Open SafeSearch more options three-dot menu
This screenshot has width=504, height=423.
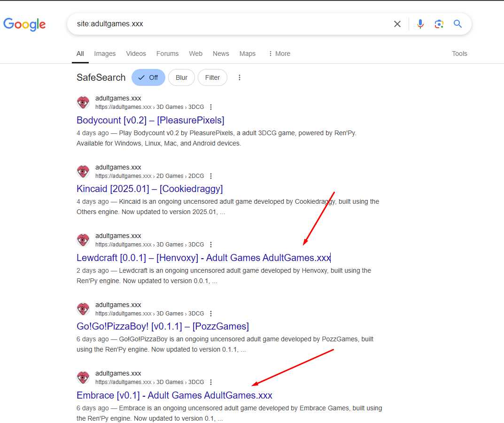click(x=240, y=77)
